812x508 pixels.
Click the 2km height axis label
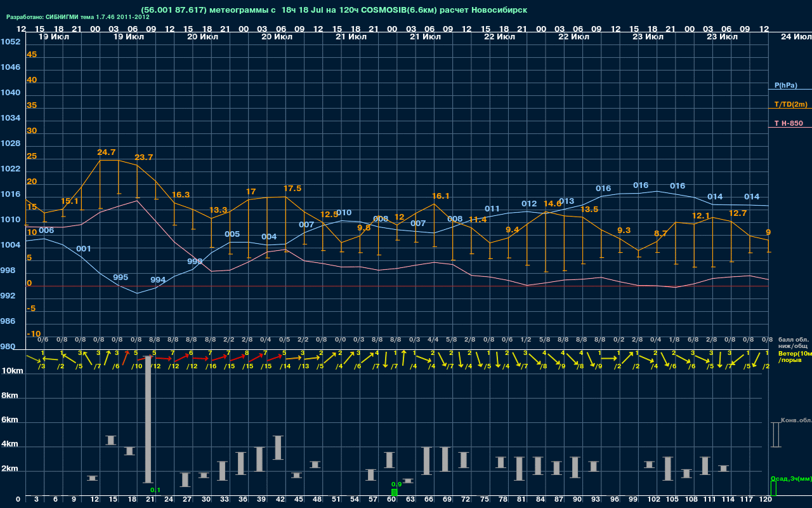[11, 470]
